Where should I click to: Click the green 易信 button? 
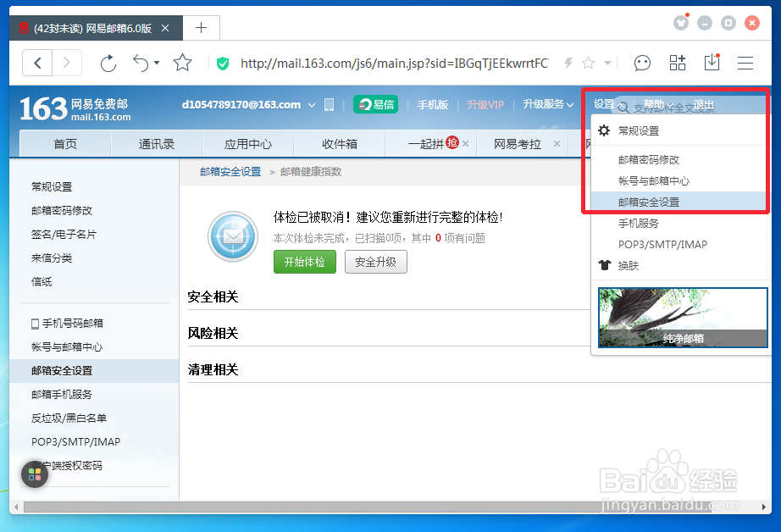pos(375,104)
